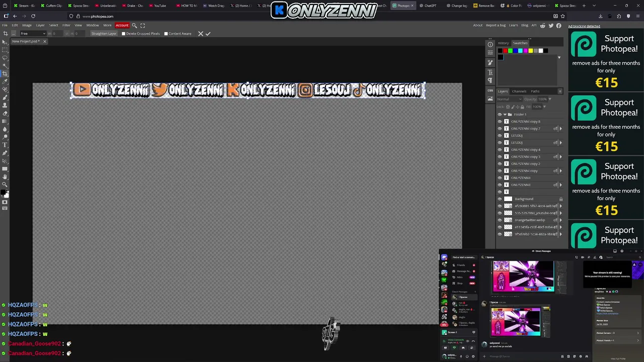The width and height of the screenshot is (644, 362).
Task: Open the Report a bug link
Action: tap(496, 25)
